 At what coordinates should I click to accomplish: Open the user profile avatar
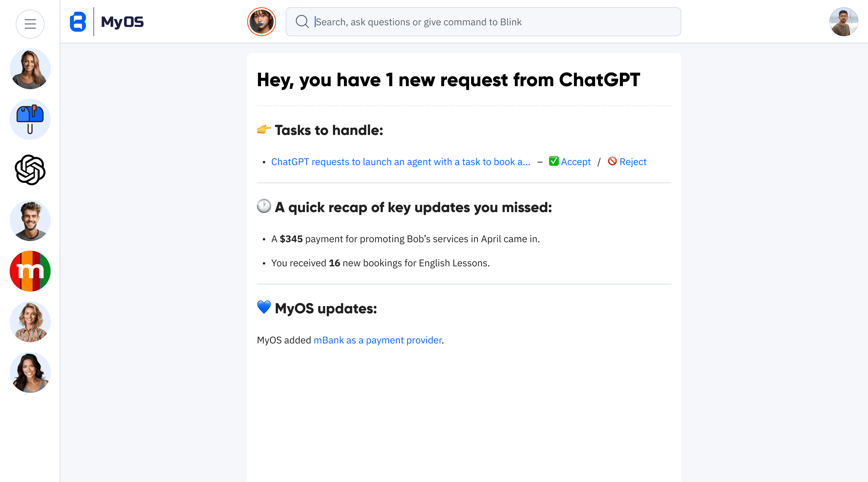(843, 22)
